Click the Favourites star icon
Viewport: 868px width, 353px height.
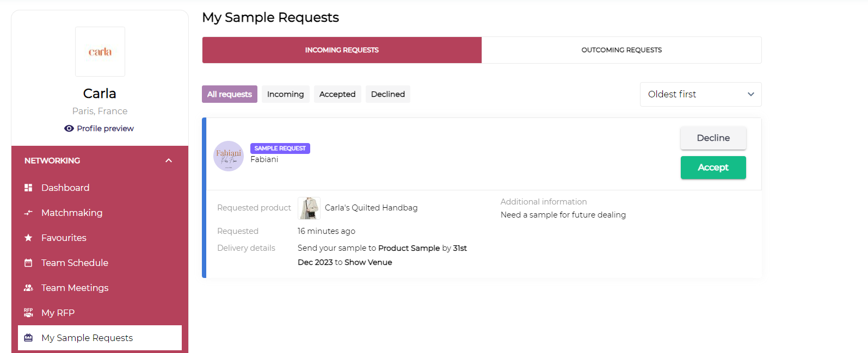click(28, 238)
